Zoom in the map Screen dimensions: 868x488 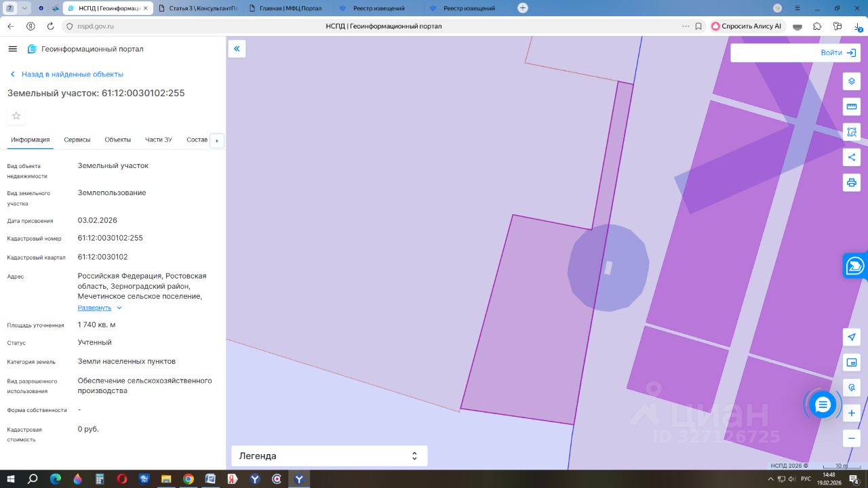click(852, 413)
